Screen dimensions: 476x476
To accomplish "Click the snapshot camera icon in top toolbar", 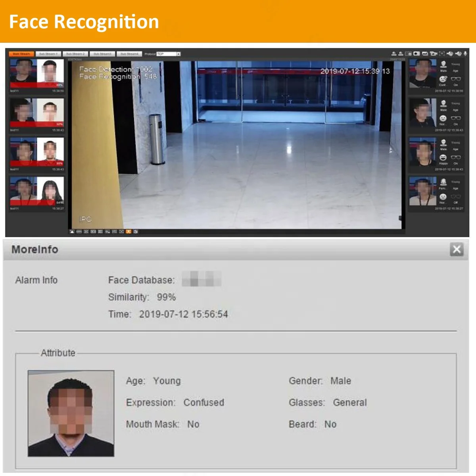I will tap(416, 54).
